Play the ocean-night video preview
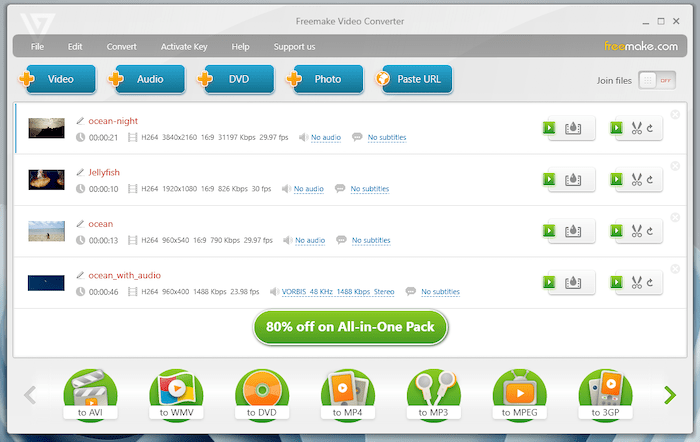 549,128
